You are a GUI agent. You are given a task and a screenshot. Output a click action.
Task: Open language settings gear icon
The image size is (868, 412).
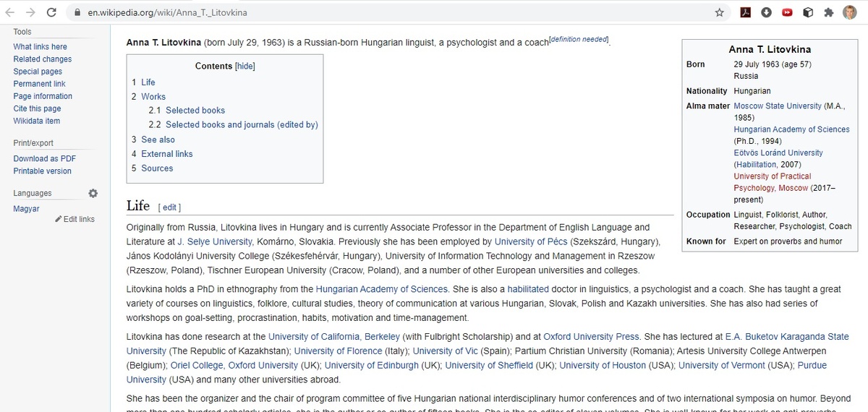(93, 193)
